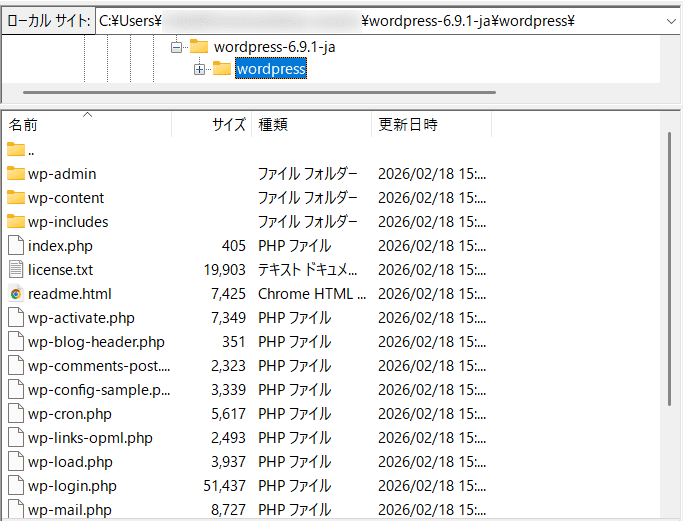The image size is (683, 521).
Task: Click the modified date of wp-mail.php
Action: click(432, 510)
